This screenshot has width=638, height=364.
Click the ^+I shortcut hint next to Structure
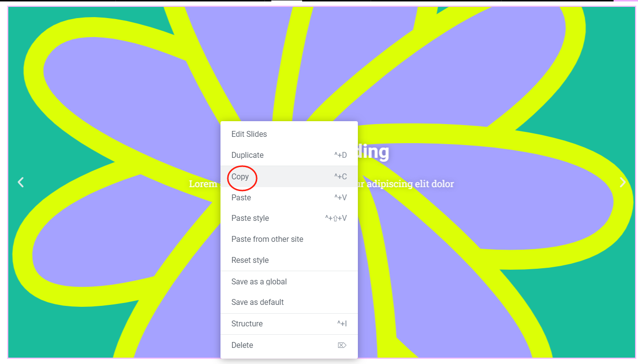(x=342, y=323)
